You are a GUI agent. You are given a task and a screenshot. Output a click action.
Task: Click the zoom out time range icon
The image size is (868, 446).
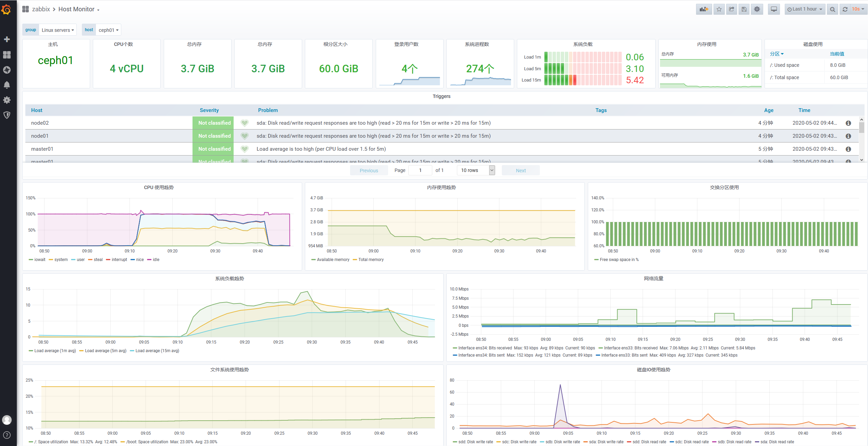click(832, 9)
